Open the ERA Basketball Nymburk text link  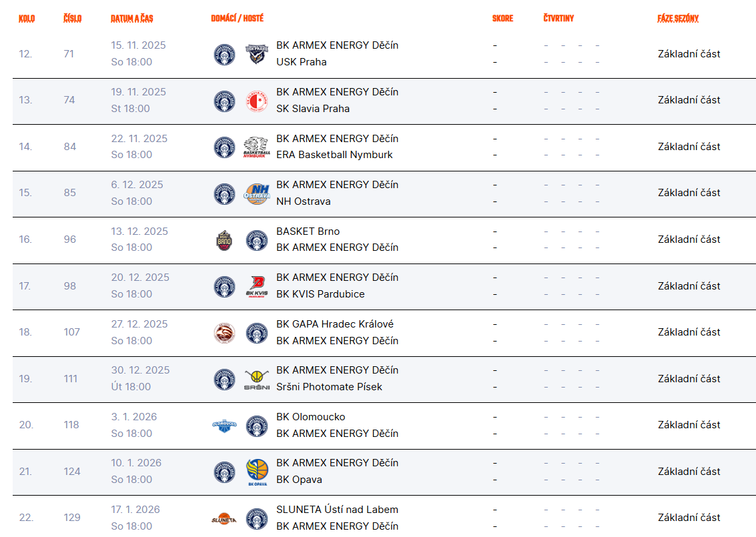pos(334,155)
